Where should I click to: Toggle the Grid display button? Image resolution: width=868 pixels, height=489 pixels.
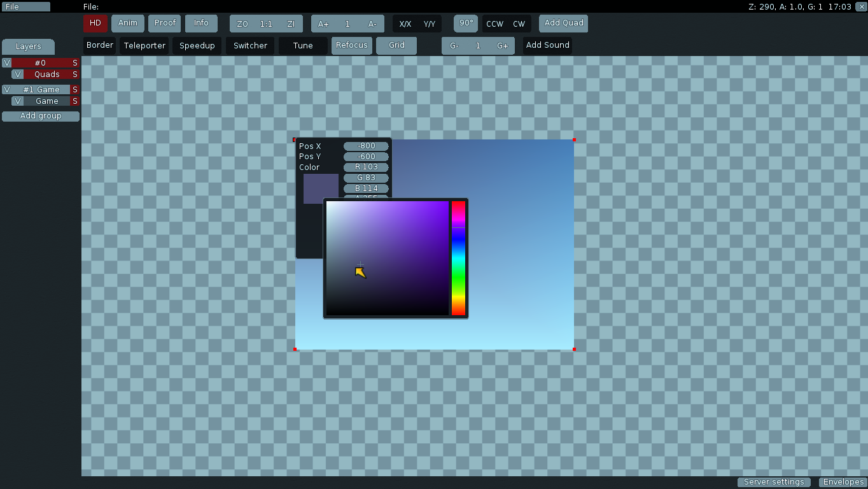(x=396, y=46)
